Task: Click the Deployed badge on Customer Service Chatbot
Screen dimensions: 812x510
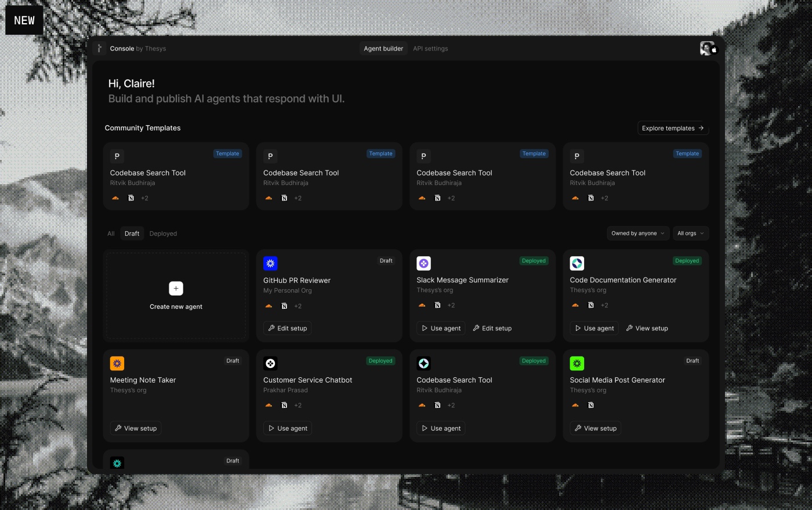Action: (x=380, y=360)
